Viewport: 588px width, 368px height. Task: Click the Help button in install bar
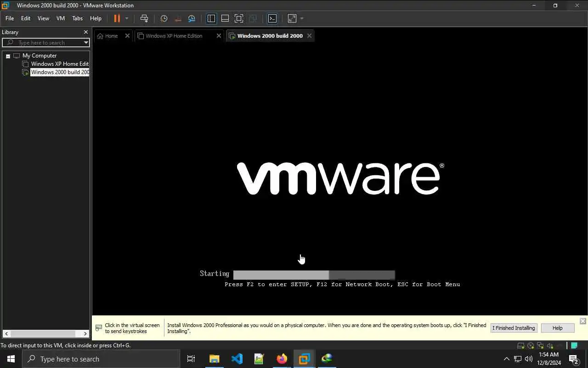tap(557, 328)
